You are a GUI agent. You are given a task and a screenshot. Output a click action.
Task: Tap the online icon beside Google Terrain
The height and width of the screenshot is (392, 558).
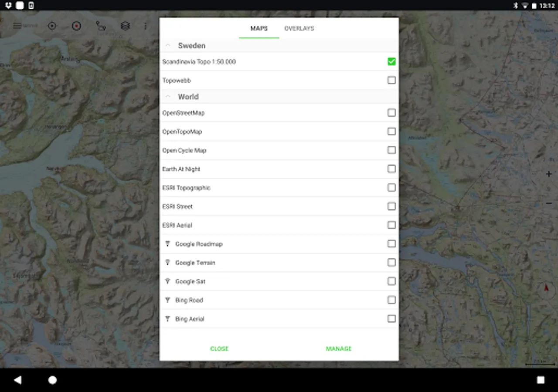pos(167,263)
